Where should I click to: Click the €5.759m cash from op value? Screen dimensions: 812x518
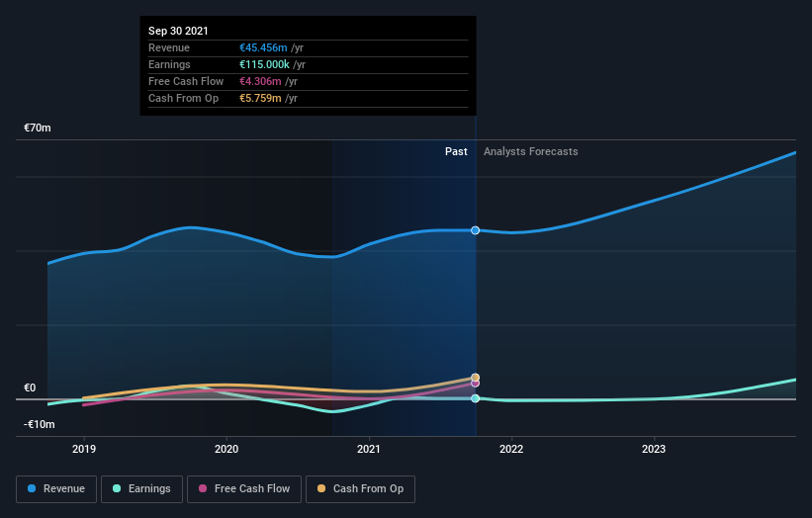(x=260, y=98)
